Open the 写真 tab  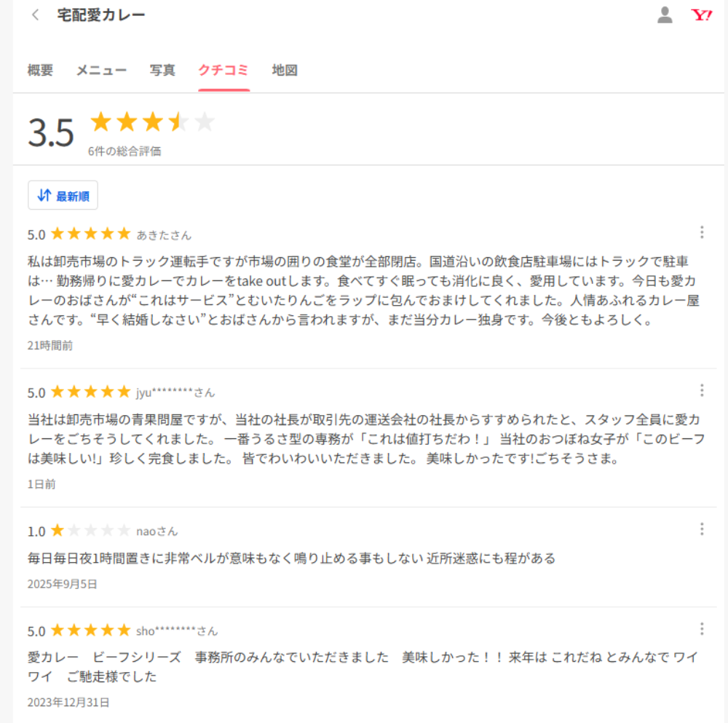tap(162, 71)
